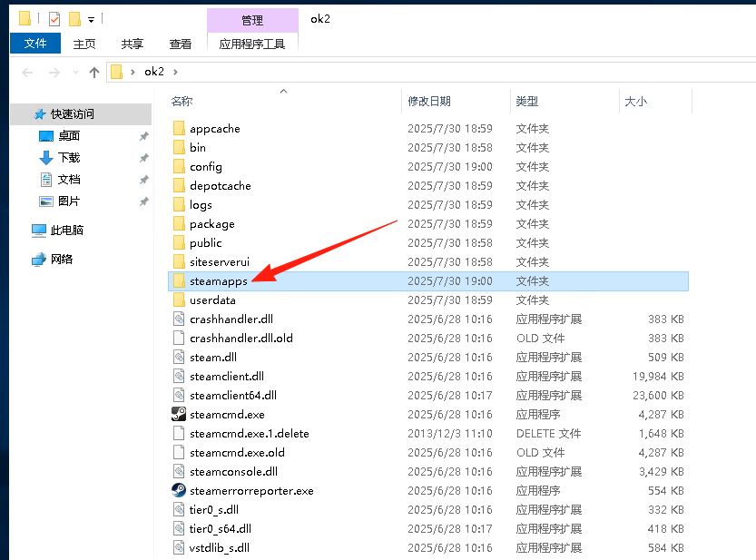Click the depotcache folder icon
Image resolution: width=756 pixels, height=560 pixels.
[x=179, y=185]
